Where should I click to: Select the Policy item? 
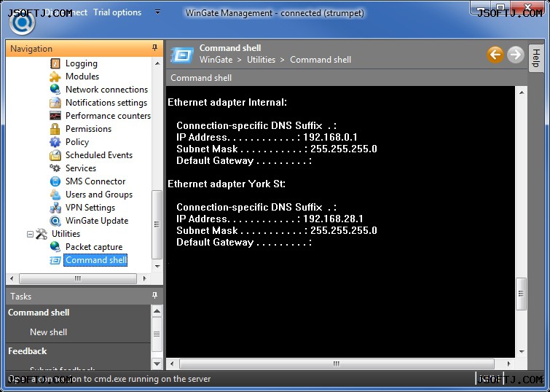pyautogui.click(x=77, y=142)
